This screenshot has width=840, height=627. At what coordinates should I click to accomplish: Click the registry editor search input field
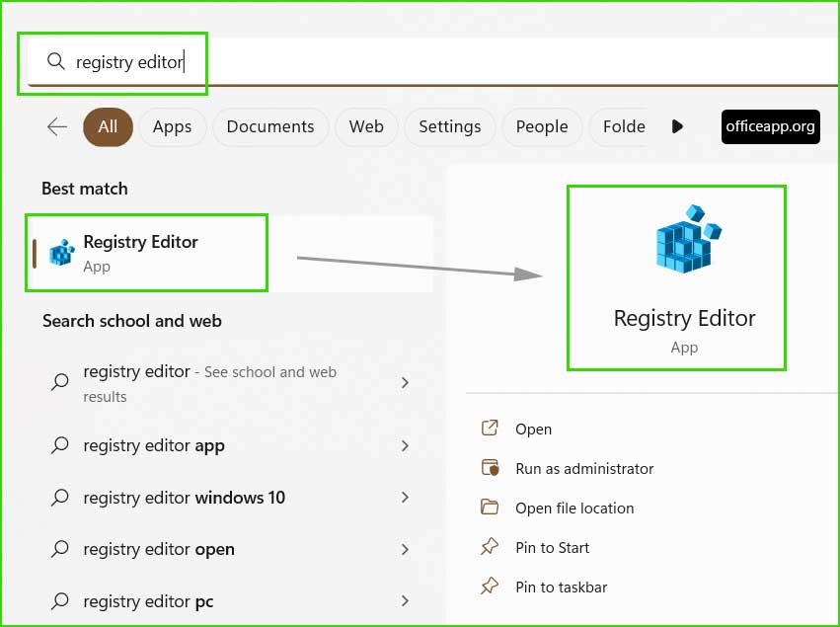coord(433,61)
